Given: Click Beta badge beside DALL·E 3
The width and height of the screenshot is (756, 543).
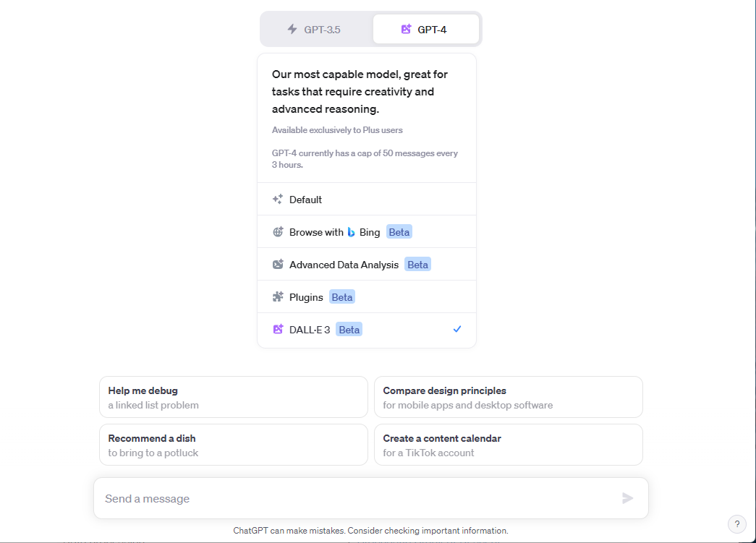Looking at the screenshot, I should [349, 330].
